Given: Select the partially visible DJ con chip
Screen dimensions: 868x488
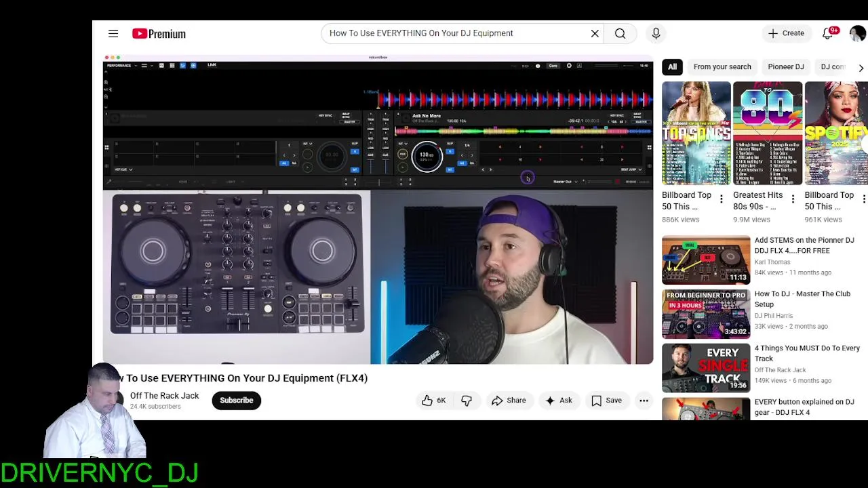Looking at the screenshot, I should (833, 66).
